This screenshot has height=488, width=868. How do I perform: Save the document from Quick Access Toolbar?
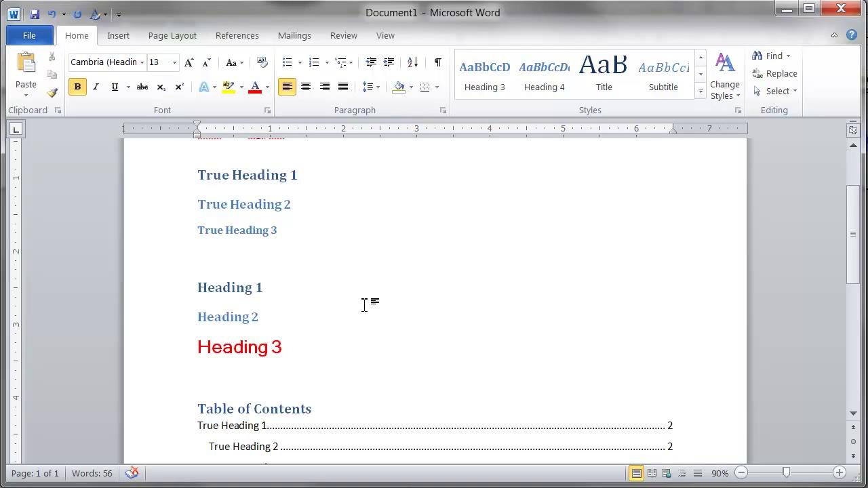coord(35,14)
